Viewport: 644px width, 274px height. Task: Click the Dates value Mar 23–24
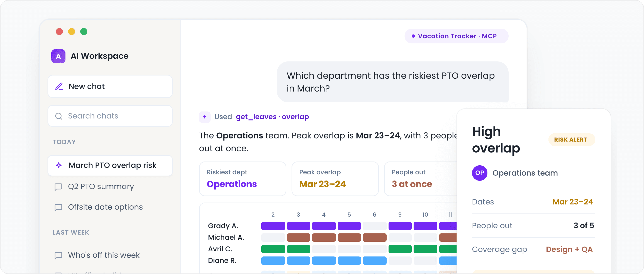point(572,202)
